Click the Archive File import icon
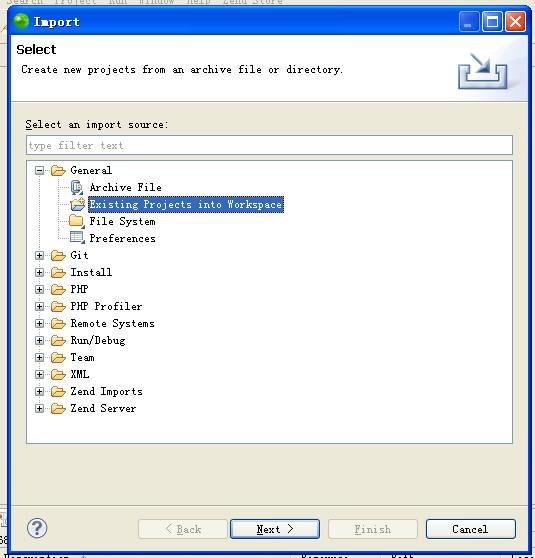 click(77, 187)
